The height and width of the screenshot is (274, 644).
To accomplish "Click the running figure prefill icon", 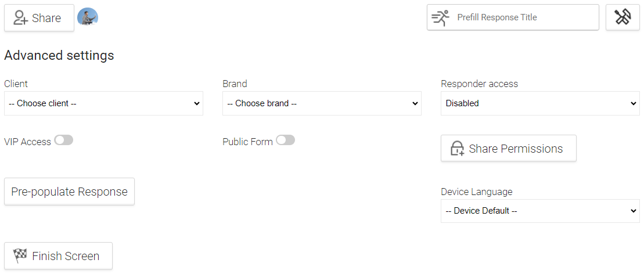I will click(440, 17).
